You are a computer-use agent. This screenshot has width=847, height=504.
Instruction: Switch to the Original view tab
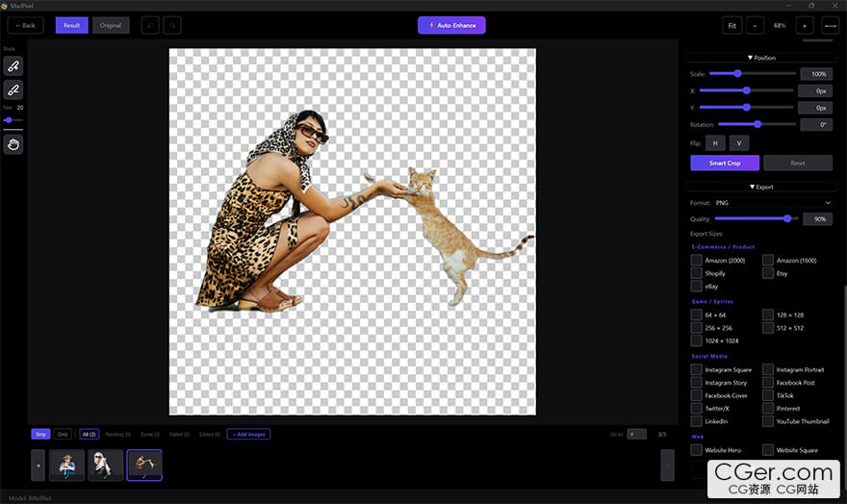[111, 25]
